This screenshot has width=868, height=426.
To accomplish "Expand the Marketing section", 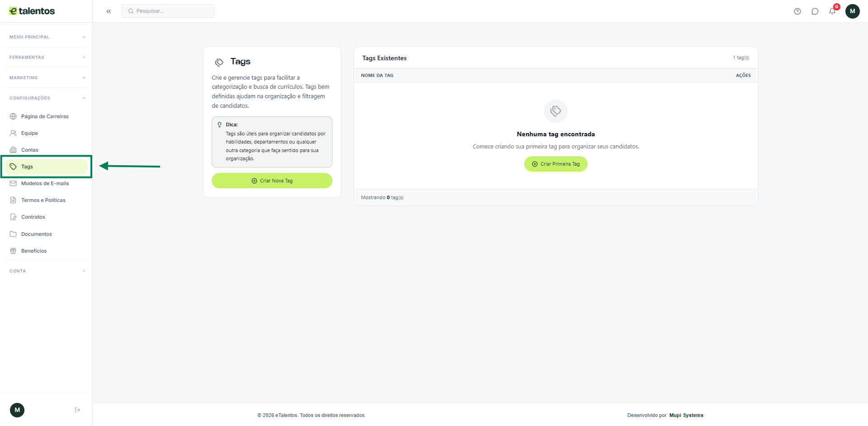I will pos(47,78).
